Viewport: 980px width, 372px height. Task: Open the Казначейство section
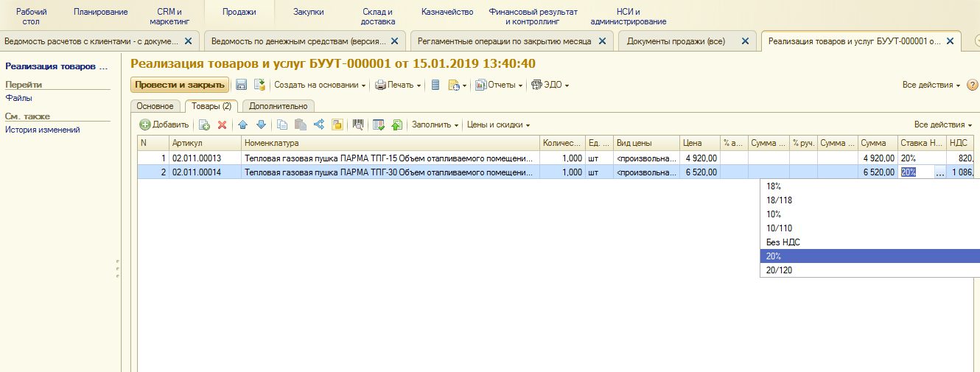(447, 12)
